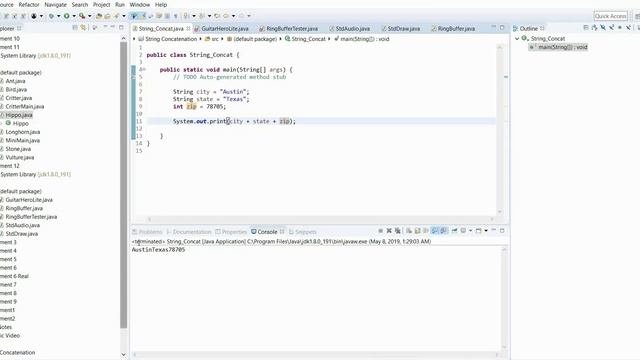Click the External Tools run icon with the red toolbox
Image resolution: width=640 pixels, height=360 pixels.
tap(82, 16)
